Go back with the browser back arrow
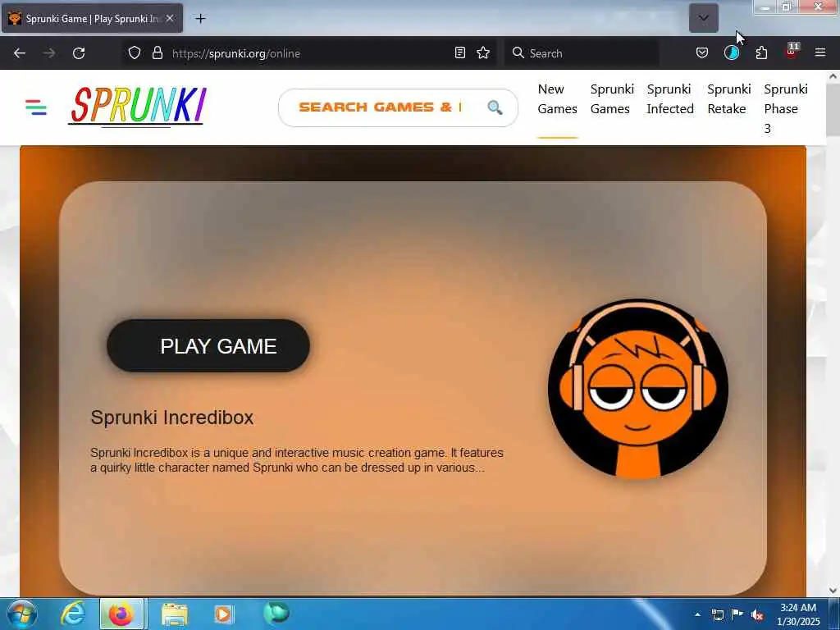Viewport: 840px width, 630px height. 20,53
